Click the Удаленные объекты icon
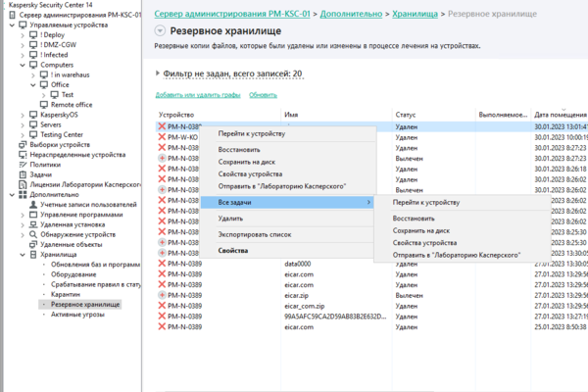This screenshot has width=588, height=392. tap(33, 245)
